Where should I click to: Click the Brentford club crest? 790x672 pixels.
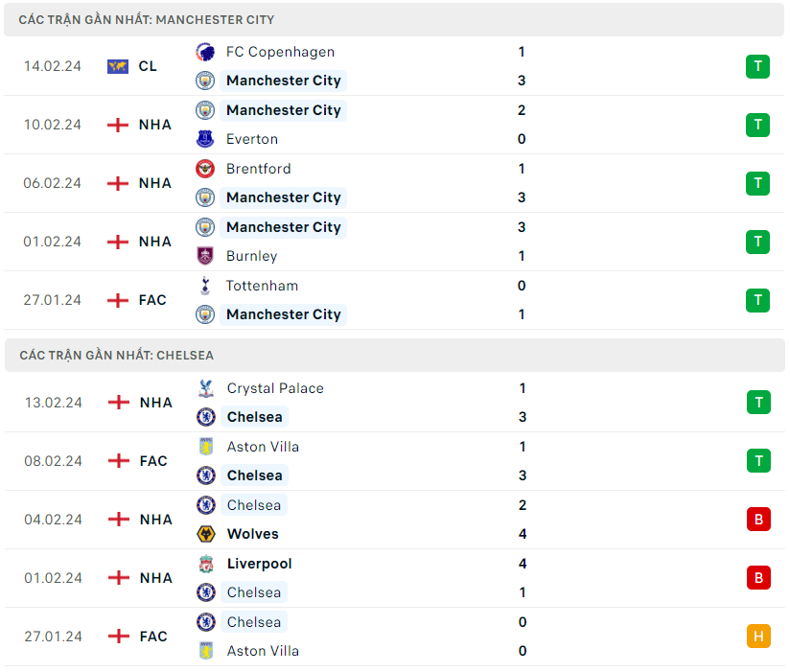coord(205,169)
